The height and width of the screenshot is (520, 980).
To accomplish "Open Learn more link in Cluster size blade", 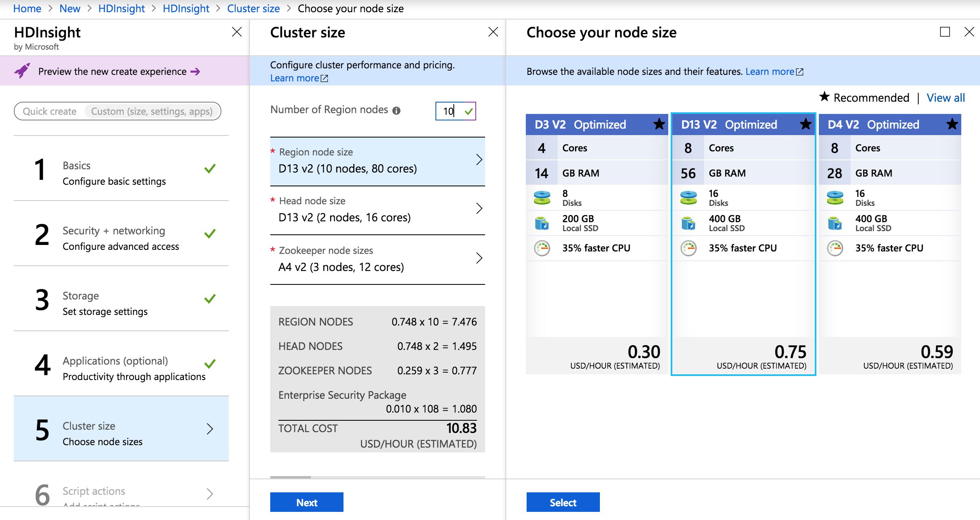I will (295, 78).
